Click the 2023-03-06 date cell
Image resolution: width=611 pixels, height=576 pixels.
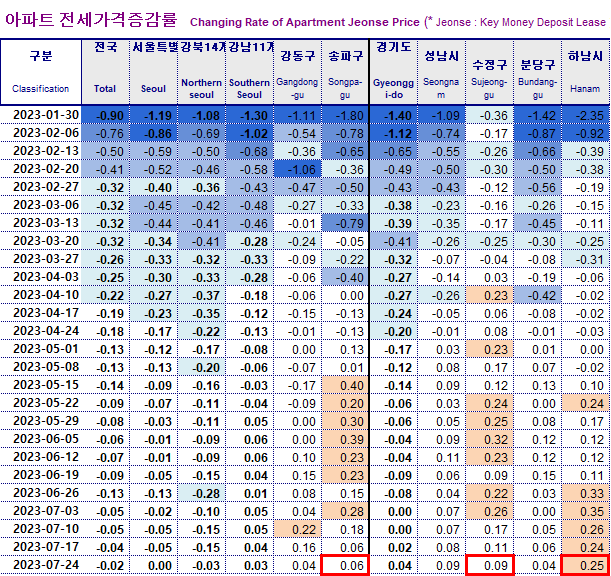coord(41,205)
